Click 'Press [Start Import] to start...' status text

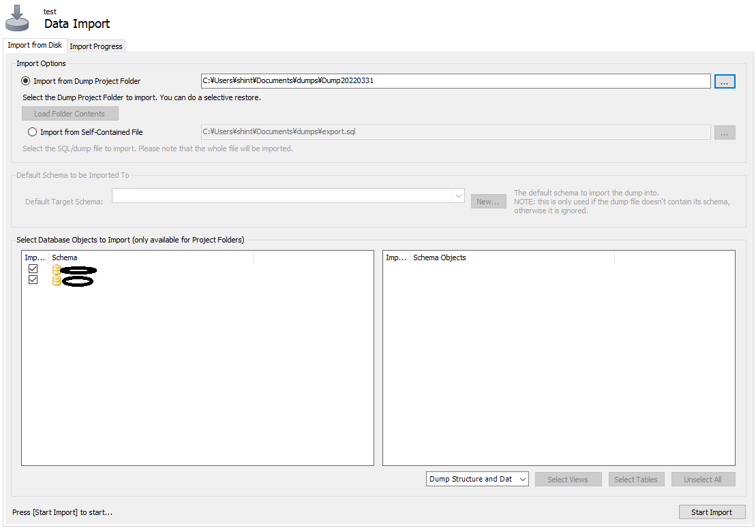pos(62,512)
